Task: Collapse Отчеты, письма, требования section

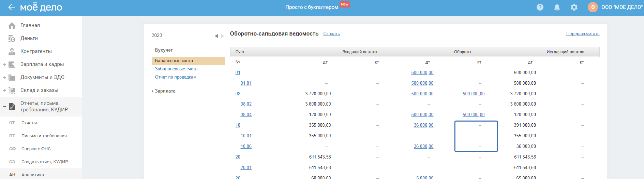Action: point(5,107)
